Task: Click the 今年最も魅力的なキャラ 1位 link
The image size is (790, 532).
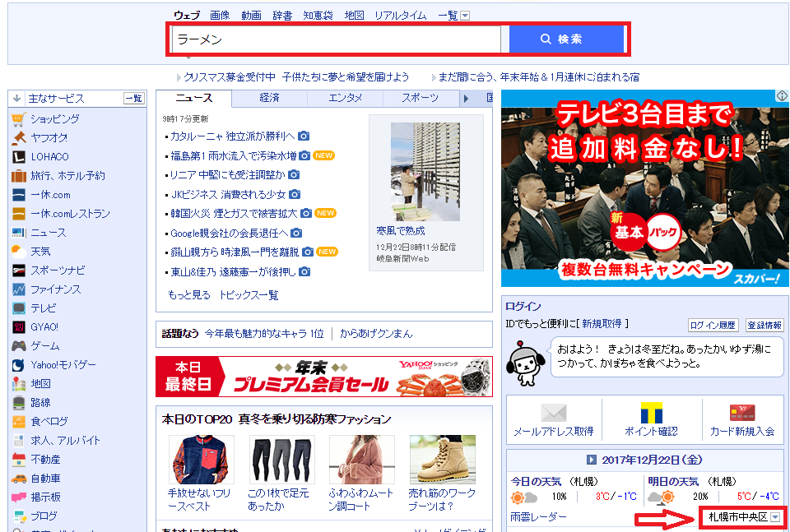Action: point(264,334)
